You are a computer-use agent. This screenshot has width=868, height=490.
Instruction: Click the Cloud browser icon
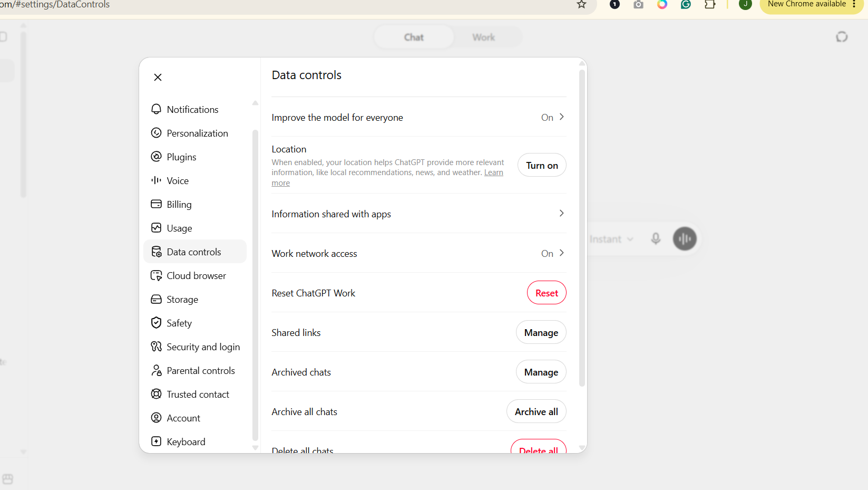click(x=156, y=275)
